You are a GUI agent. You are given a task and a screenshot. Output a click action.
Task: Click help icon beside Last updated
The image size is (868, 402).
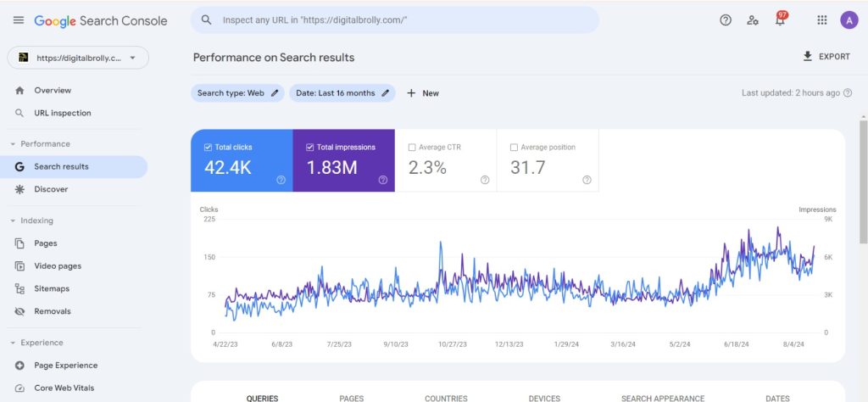click(848, 93)
